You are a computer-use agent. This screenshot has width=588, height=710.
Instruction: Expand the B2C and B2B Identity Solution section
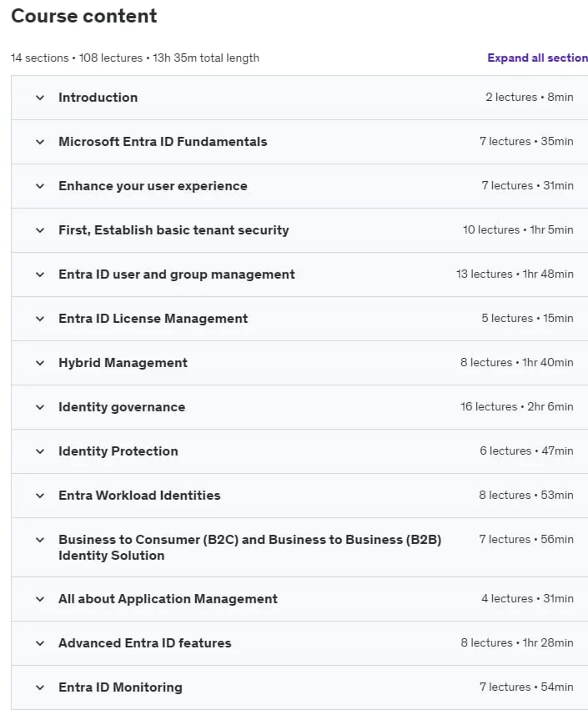pos(299,547)
